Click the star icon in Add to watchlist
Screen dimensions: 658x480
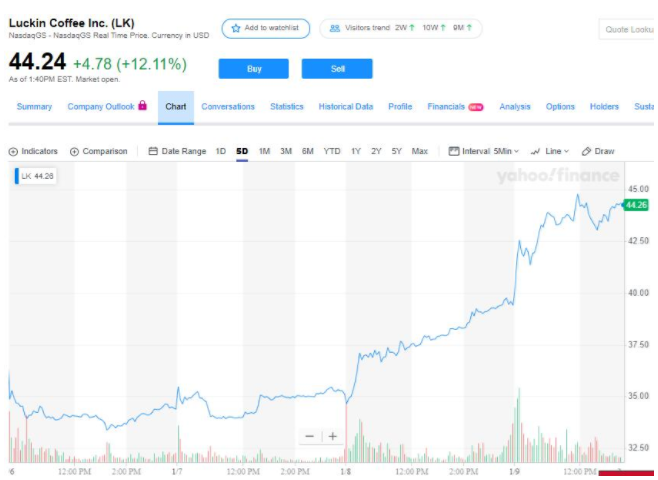pyautogui.click(x=236, y=28)
